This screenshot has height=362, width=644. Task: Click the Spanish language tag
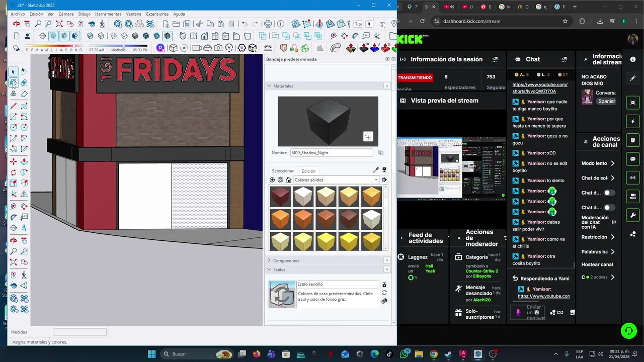pyautogui.click(x=606, y=101)
